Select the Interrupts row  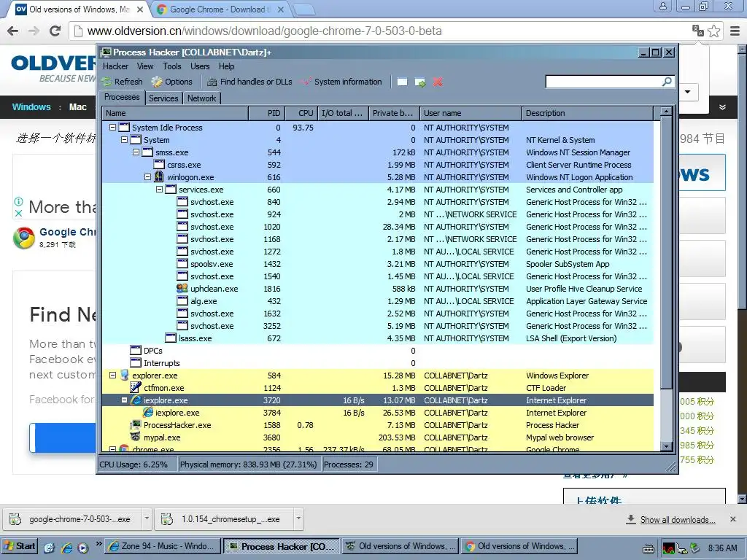(x=378, y=363)
